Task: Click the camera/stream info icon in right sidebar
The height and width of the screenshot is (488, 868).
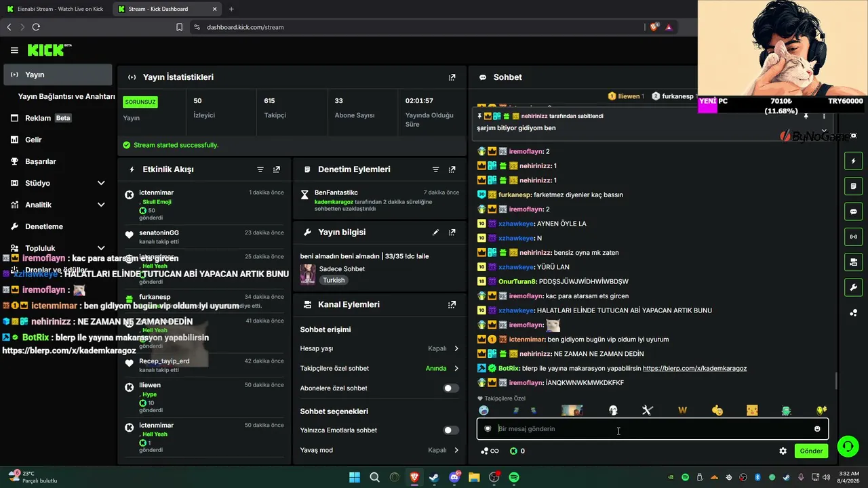Action: coord(854,262)
